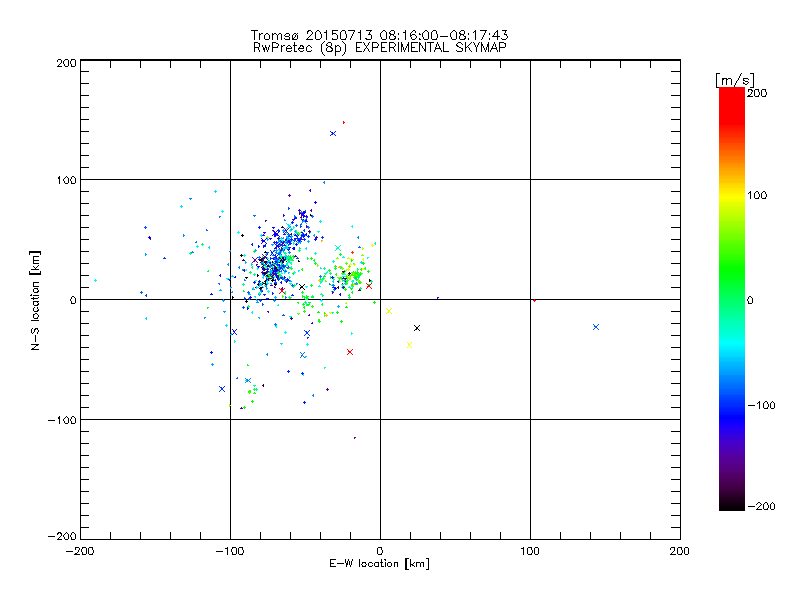The height and width of the screenshot is (600, 800).
Task: Select the "N-S location [km]" axis label
Action: coord(35,300)
